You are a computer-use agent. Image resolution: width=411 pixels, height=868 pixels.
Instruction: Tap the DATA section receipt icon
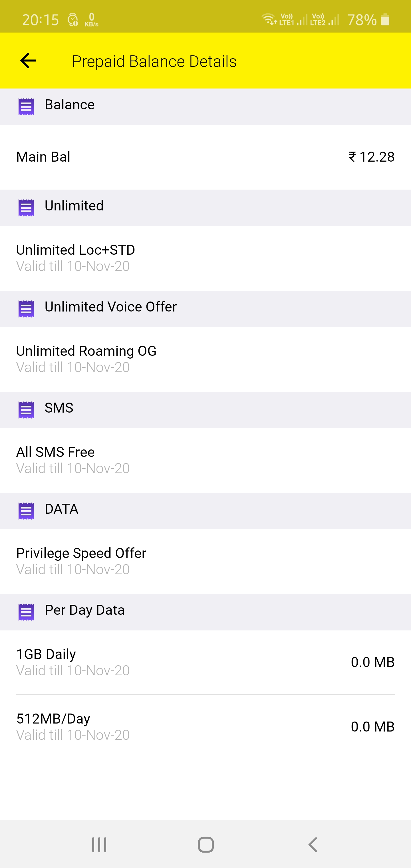click(x=26, y=511)
